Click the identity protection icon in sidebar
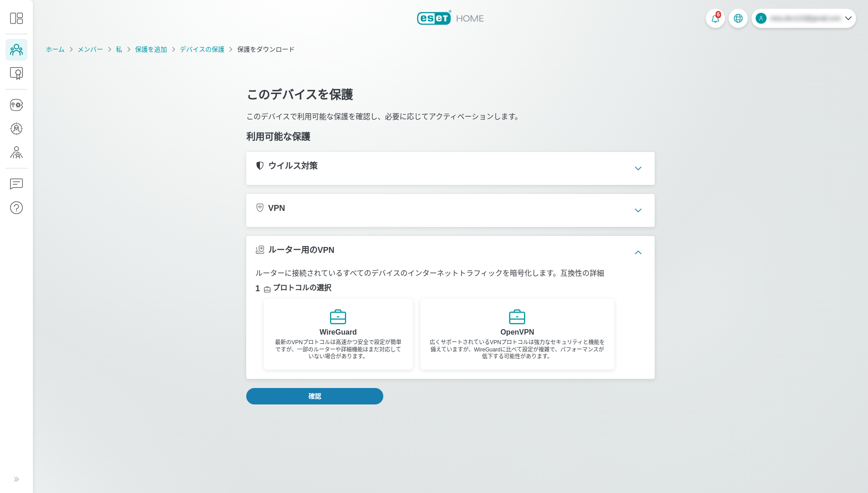The image size is (868, 493). [16, 128]
